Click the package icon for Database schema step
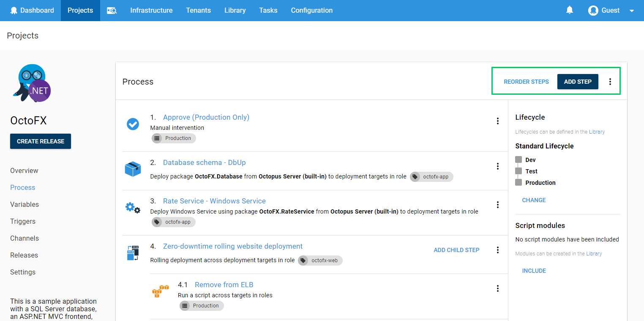The width and height of the screenshot is (644, 321). point(133,169)
